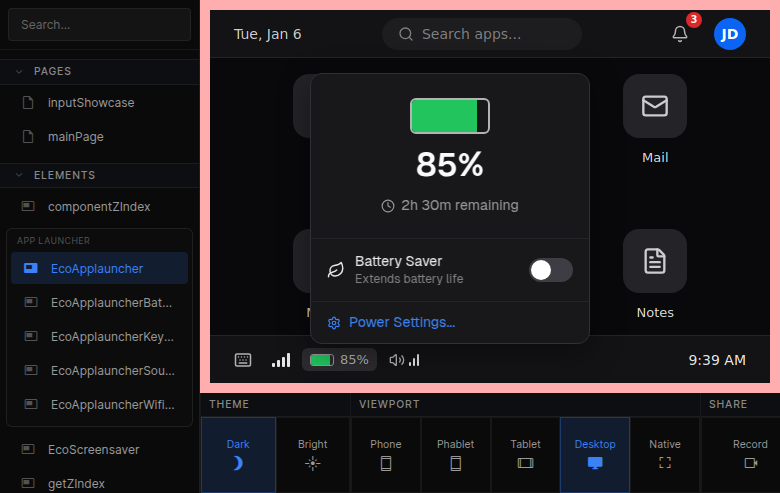This screenshot has height=493, width=780.
Task: Collapse the ELEMENTS section
Action: coord(19,175)
